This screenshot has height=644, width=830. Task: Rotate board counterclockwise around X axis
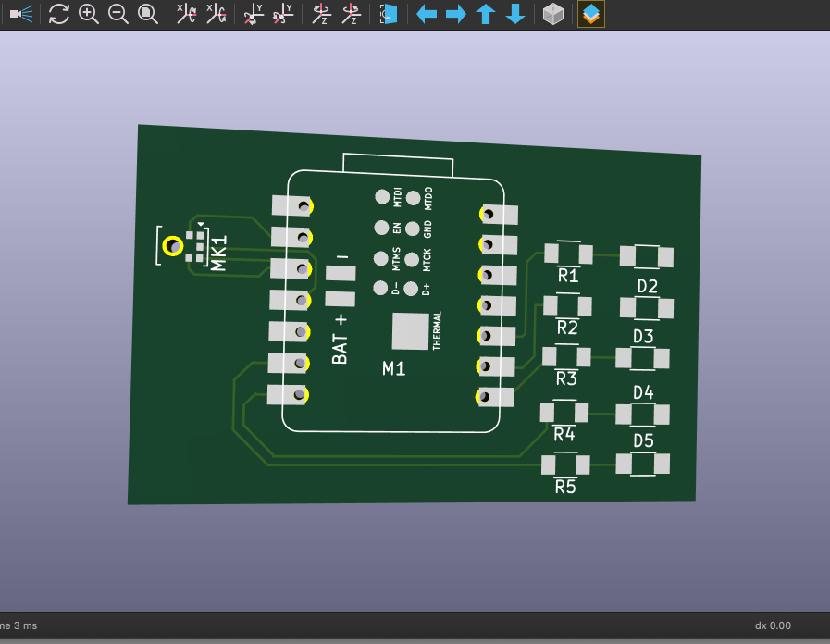pyautogui.click(x=216, y=14)
